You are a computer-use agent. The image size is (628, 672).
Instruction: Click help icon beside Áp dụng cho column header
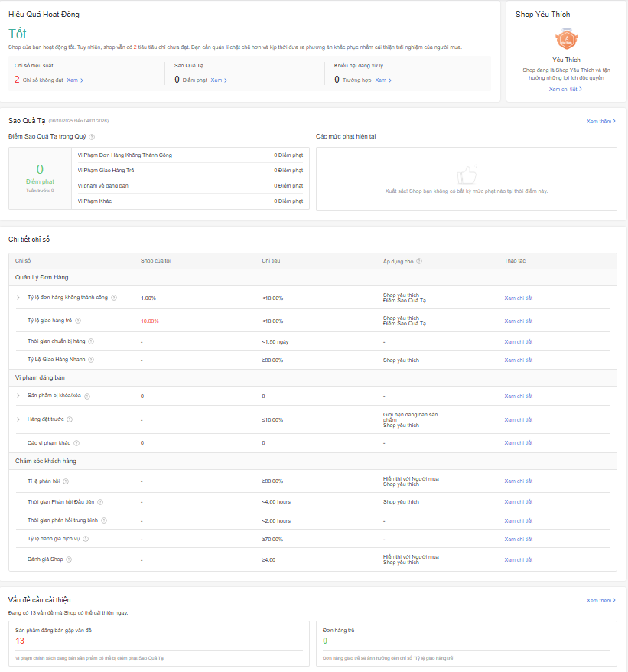click(x=419, y=261)
